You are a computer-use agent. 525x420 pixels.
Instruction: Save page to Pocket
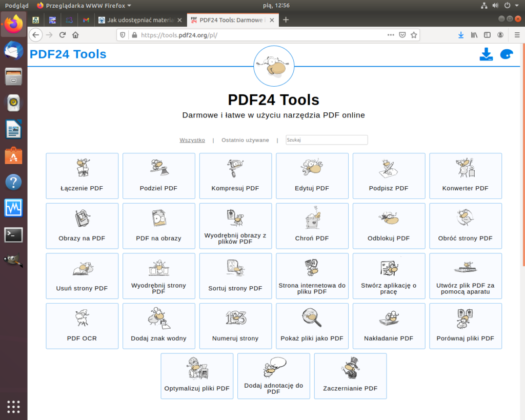coord(402,35)
